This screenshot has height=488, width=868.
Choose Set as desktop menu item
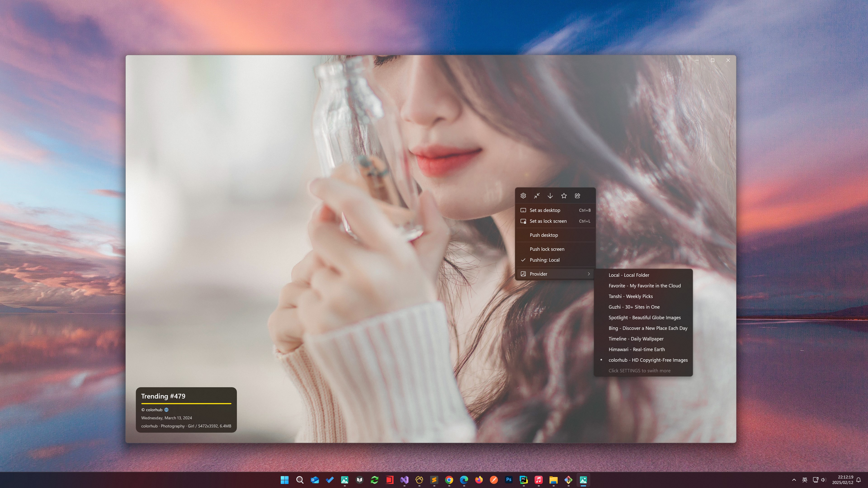545,210
